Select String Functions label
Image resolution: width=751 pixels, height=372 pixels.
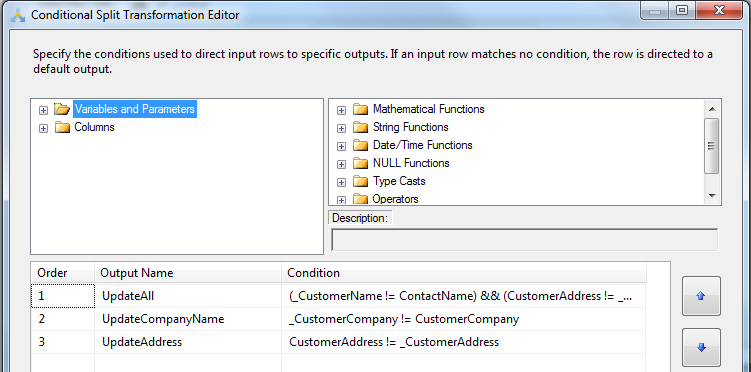[410, 127]
